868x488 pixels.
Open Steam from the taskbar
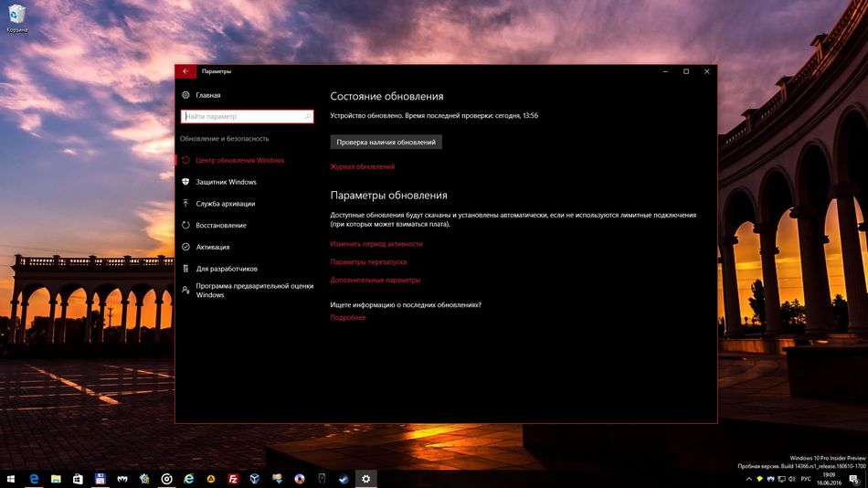coord(344,479)
